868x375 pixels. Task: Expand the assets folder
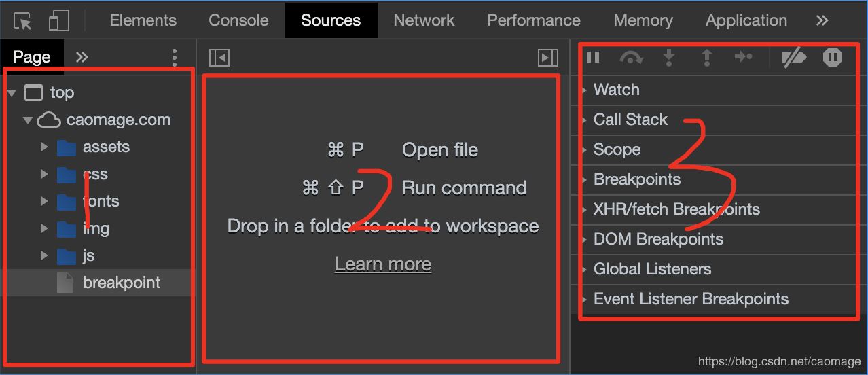coord(44,147)
